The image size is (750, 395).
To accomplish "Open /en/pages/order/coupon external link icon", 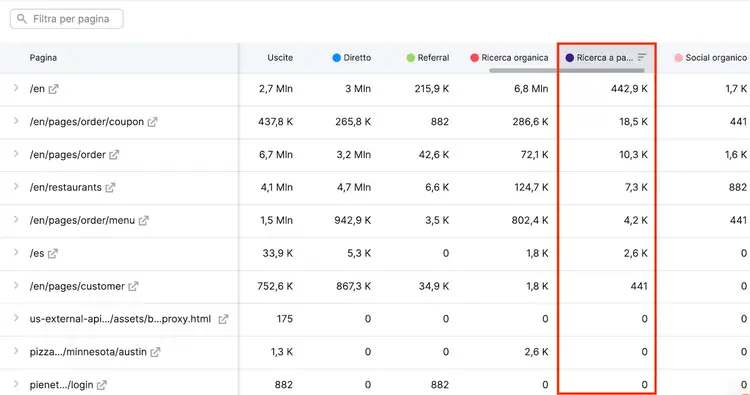I will (152, 122).
